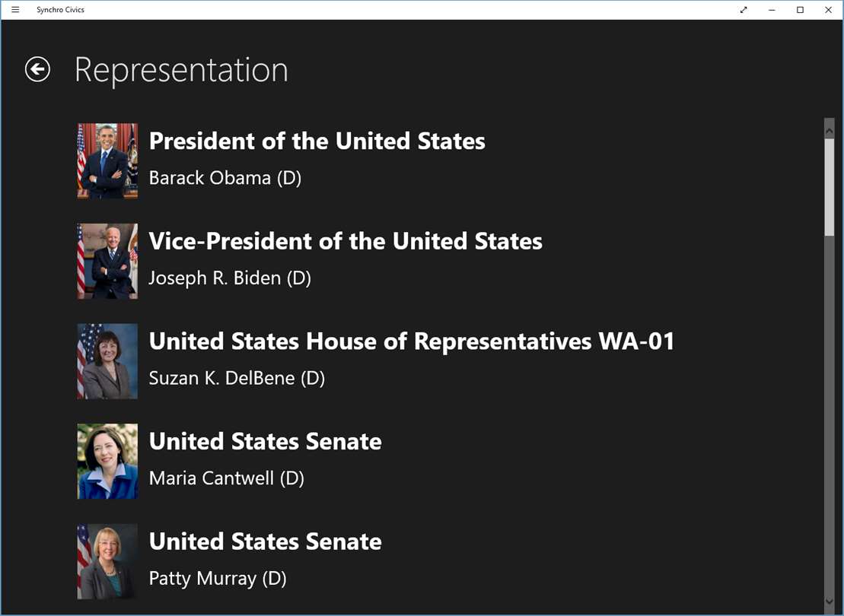Open the hamburger menu in title bar

pos(15,10)
